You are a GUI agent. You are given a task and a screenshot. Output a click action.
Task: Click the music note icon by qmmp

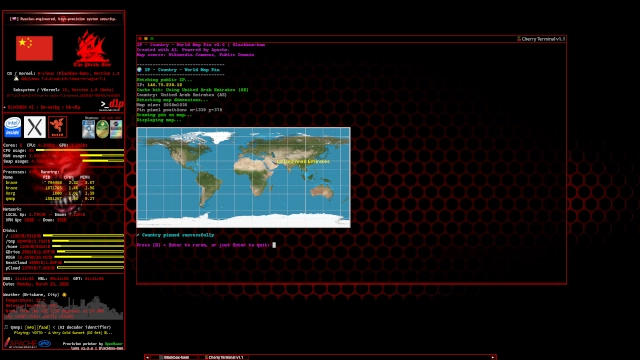click(6, 327)
